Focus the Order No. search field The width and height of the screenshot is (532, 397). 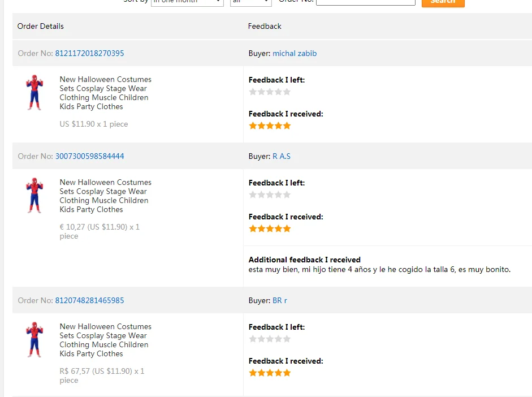click(x=365, y=2)
